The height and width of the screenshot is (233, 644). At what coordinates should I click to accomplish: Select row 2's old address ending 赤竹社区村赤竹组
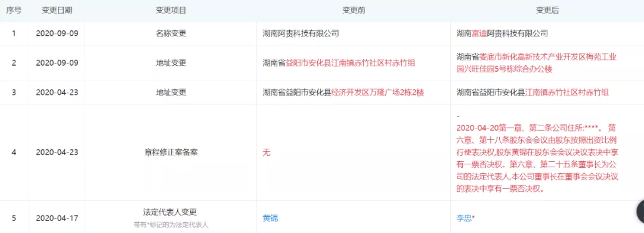pyautogui.click(x=339, y=63)
